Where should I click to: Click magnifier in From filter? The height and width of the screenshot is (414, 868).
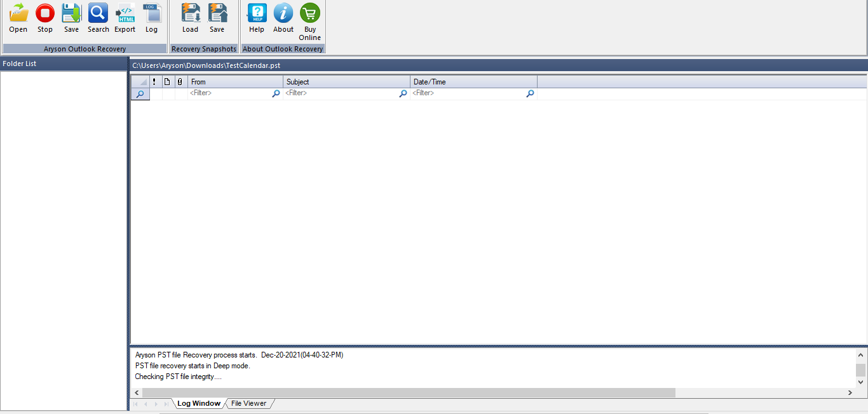(276, 93)
